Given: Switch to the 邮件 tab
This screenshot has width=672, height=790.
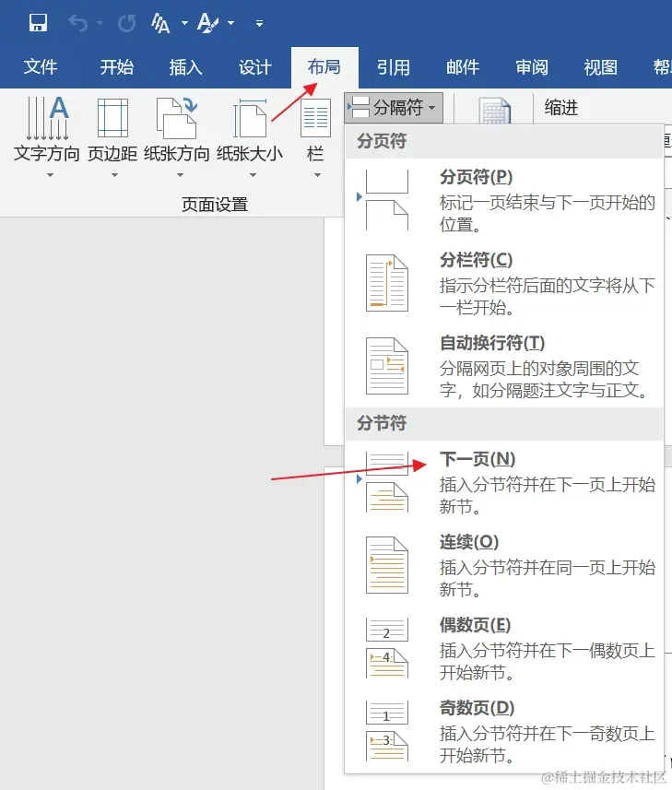Looking at the screenshot, I should point(463,67).
